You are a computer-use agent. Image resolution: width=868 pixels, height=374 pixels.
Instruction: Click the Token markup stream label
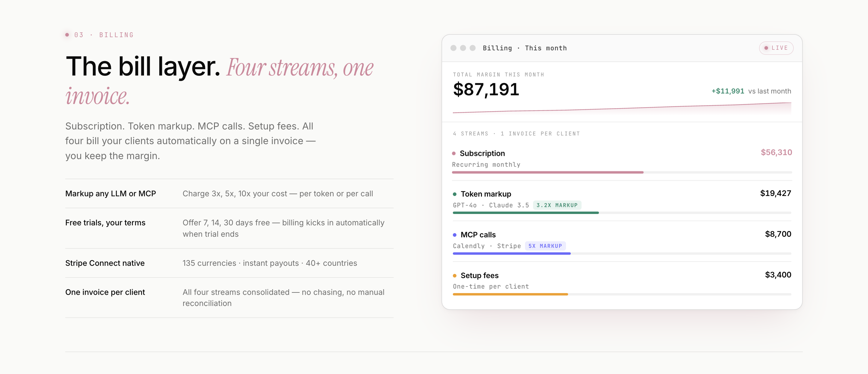click(x=486, y=194)
